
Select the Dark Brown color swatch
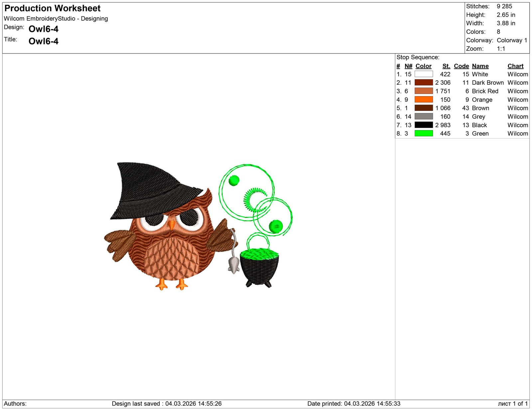pyautogui.click(x=423, y=82)
